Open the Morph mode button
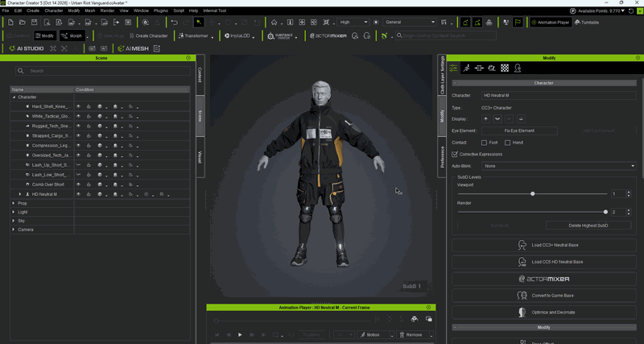 pyautogui.click(x=72, y=35)
